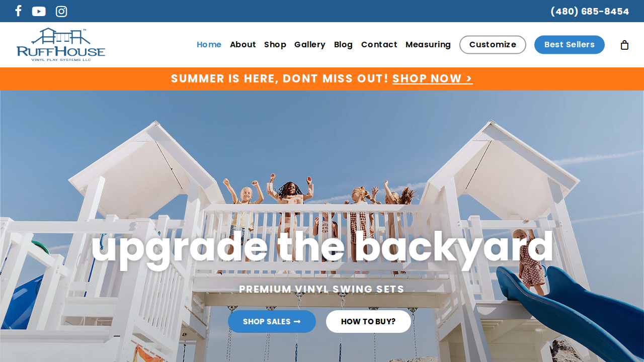This screenshot has height=362, width=644.
Task: Click the orange summer announcement banner
Action: [322, 79]
